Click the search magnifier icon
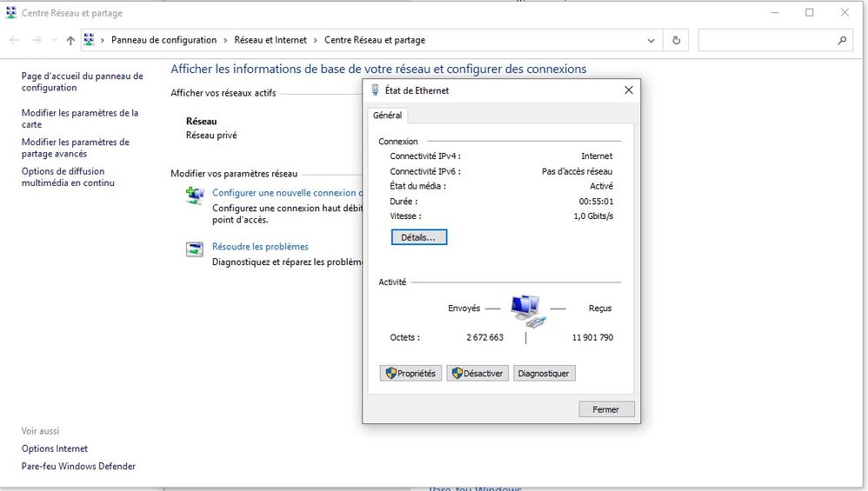 [841, 40]
